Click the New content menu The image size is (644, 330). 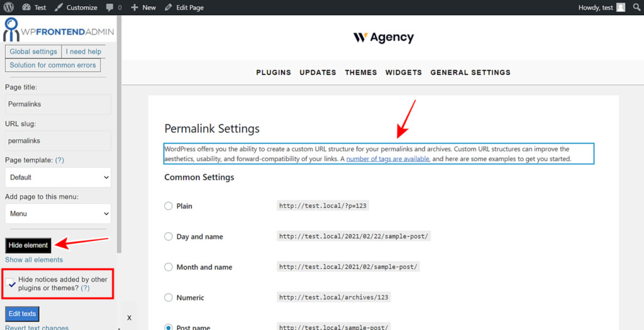(143, 8)
